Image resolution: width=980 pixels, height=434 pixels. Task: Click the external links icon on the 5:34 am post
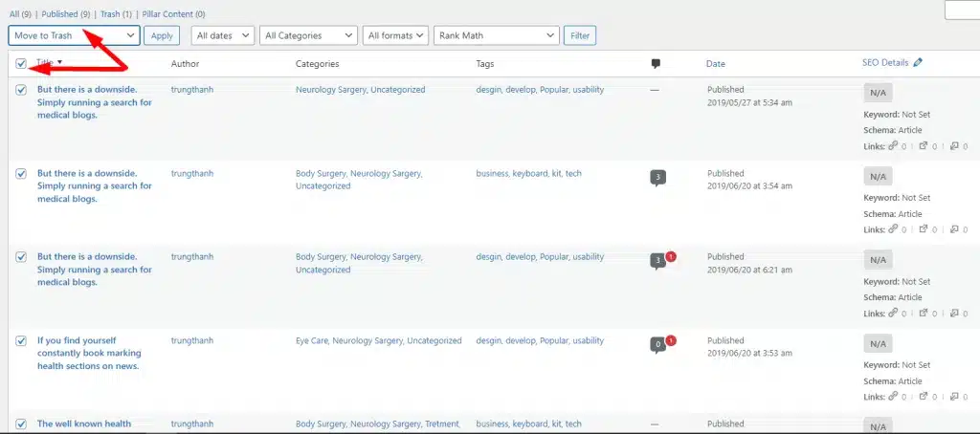click(x=924, y=145)
